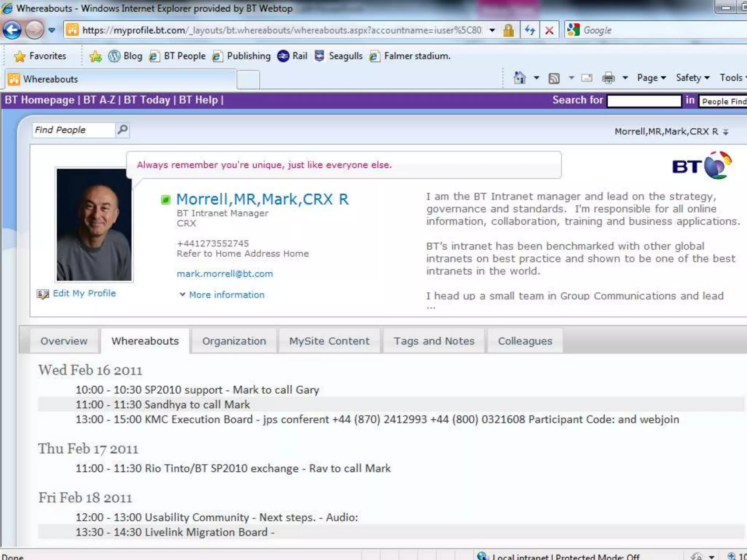Click the green presence status indicator
Viewport: 747px width, 560px height.
(166, 199)
